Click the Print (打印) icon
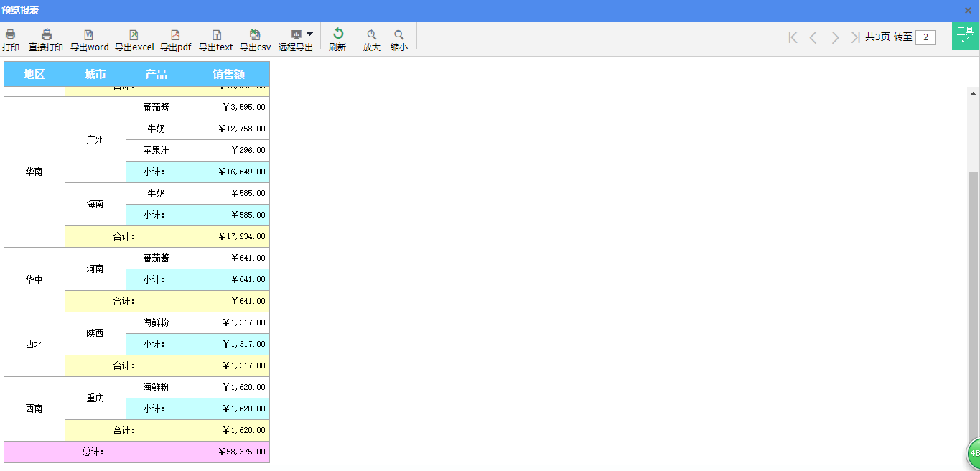 tap(10, 39)
